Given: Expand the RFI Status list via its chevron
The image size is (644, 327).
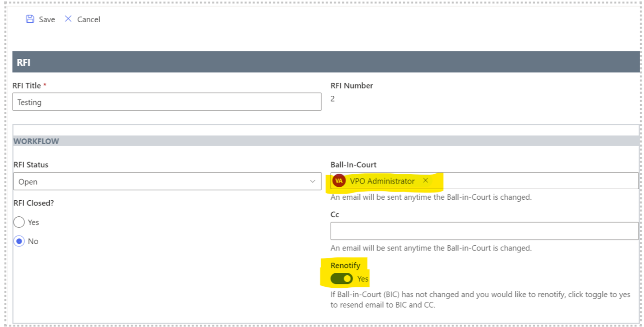Looking at the screenshot, I should tap(314, 181).
